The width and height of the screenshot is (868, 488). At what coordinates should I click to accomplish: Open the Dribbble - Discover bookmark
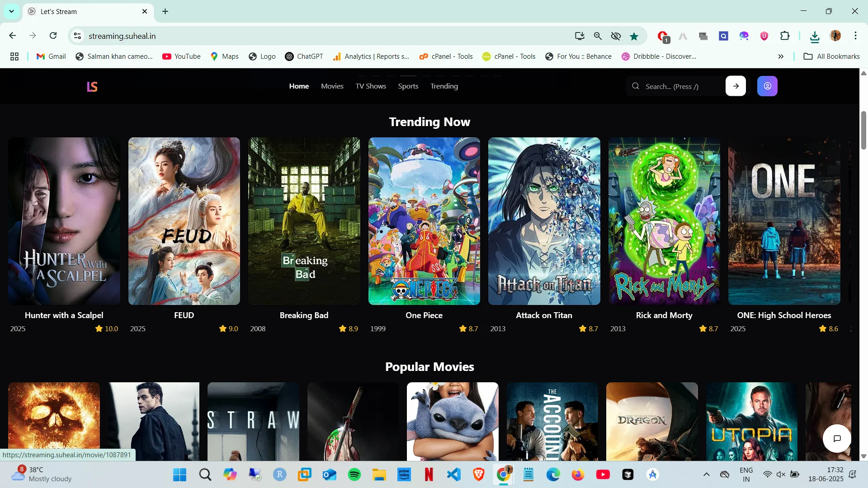pyautogui.click(x=659, y=56)
